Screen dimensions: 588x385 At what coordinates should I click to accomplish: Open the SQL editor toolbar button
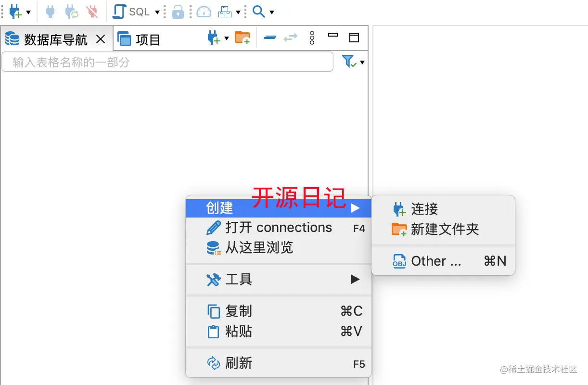coord(131,12)
